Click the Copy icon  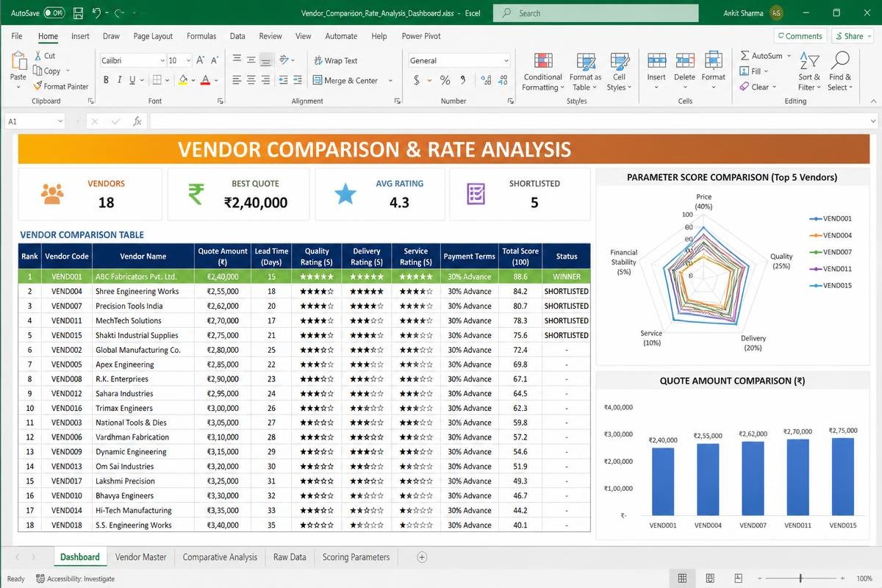38,71
